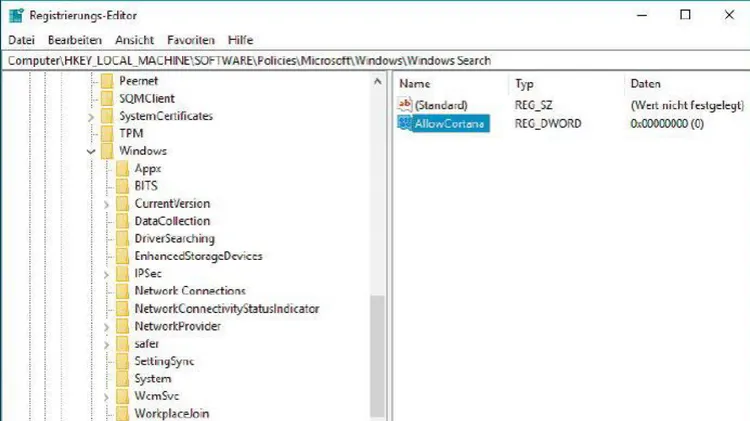Click the NetworkConnectivityStatusIndicator folder icon
Viewport: 750px width, 421px height.
(122, 309)
